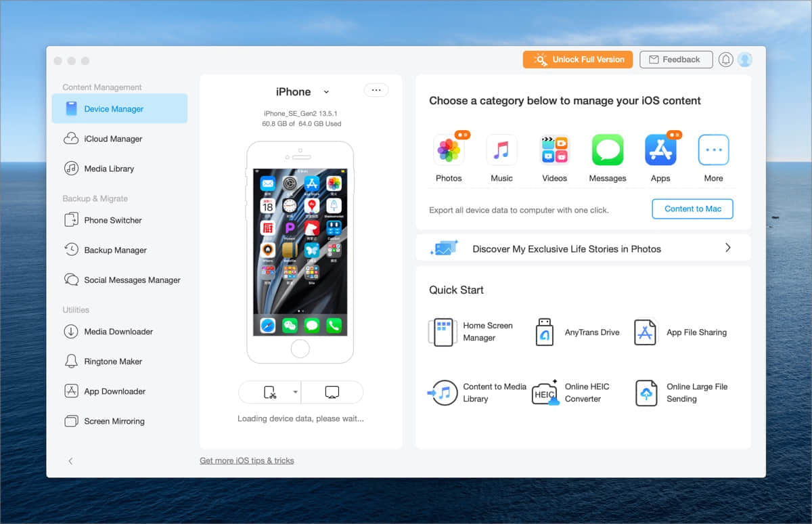Start Content to Media Library
The width and height of the screenshot is (812, 524).
[x=478, y=393]
